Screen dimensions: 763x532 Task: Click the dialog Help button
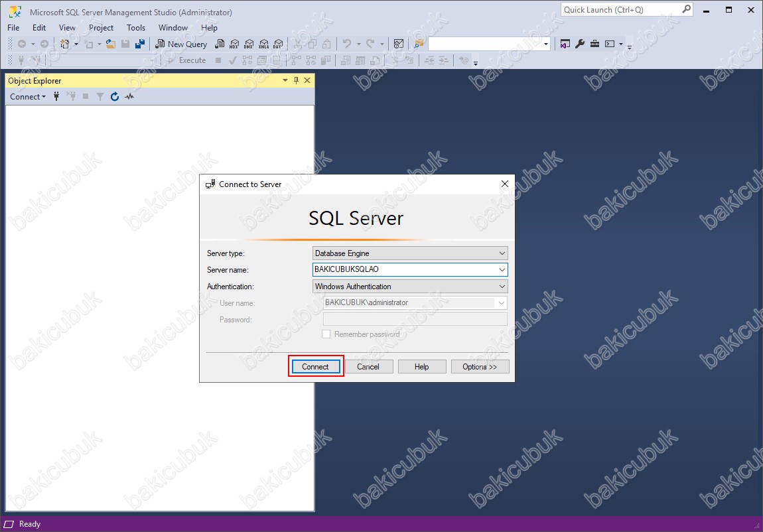pos(422,367)
